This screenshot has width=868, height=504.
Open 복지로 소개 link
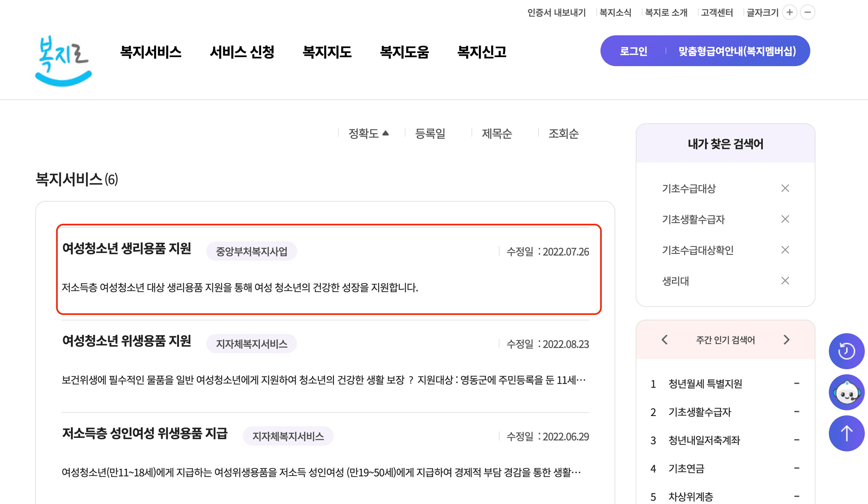[x=666, y=13]
